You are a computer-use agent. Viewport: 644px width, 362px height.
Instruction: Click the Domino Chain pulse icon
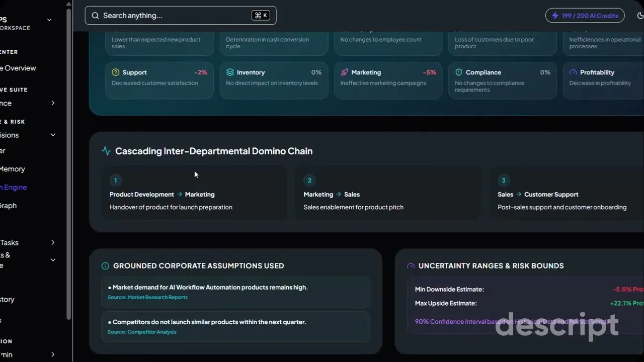pyautogui.click(x=106, y=151)
